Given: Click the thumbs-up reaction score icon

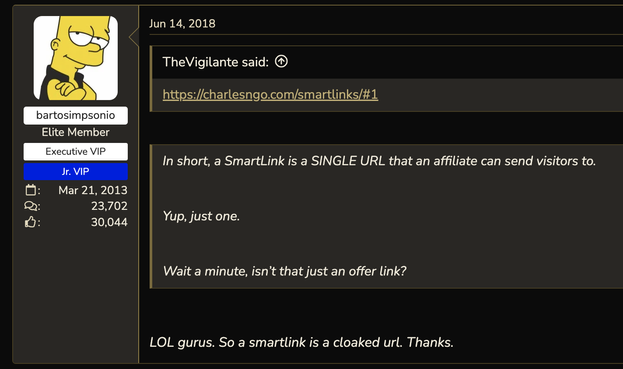Looking at the screenshot, I should click(x=31, y=222).
